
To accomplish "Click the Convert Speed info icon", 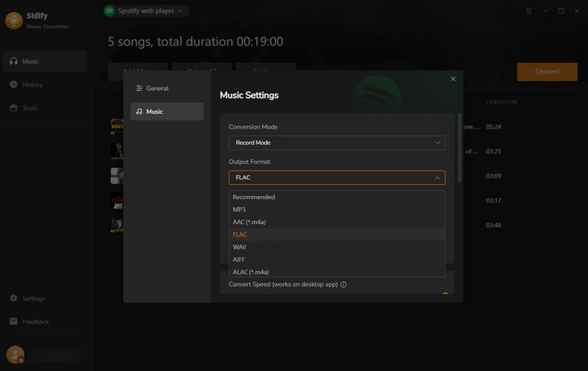I will [343, 284].
